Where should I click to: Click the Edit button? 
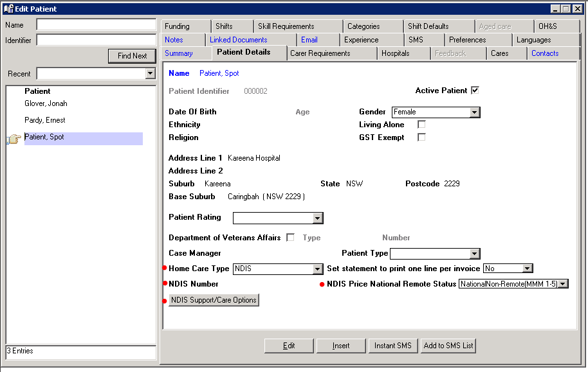pyautogui.click(x=289, y=346)
